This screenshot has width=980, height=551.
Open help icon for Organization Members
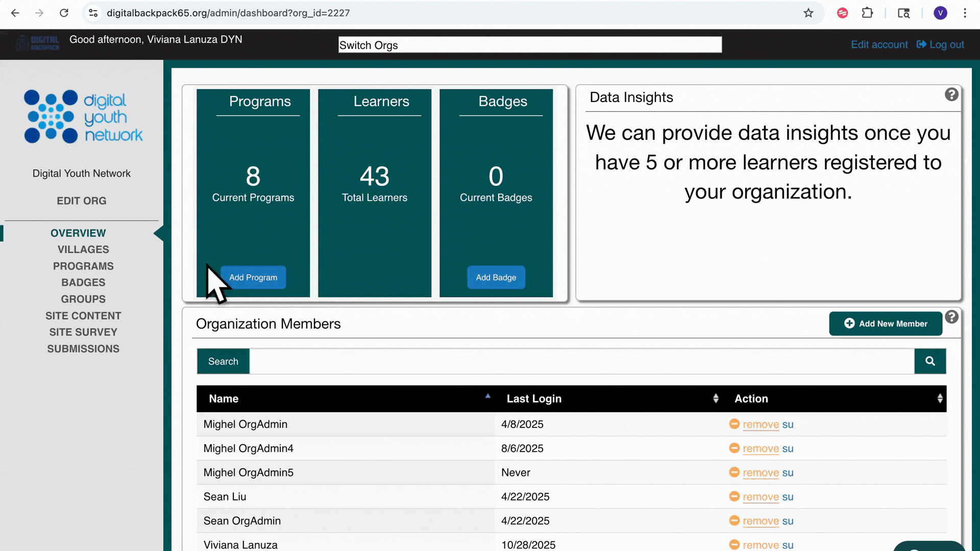point(951,317)
